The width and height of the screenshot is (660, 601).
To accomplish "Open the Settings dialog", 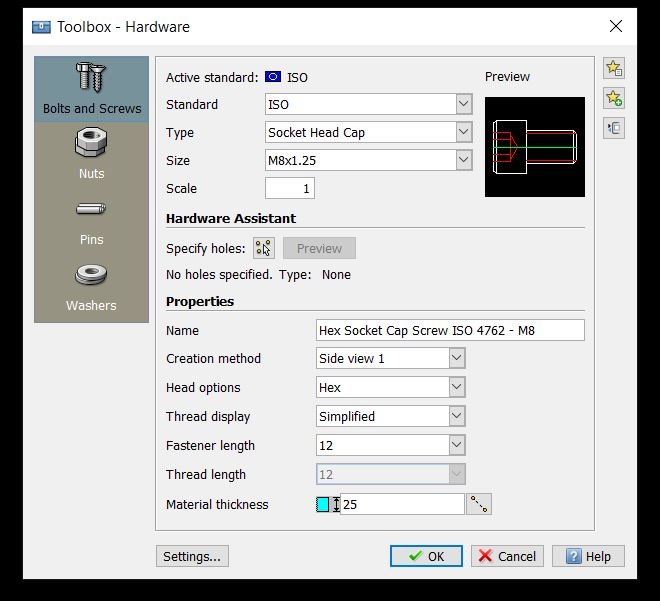I will pyautogui.click(x=192, y=556).
